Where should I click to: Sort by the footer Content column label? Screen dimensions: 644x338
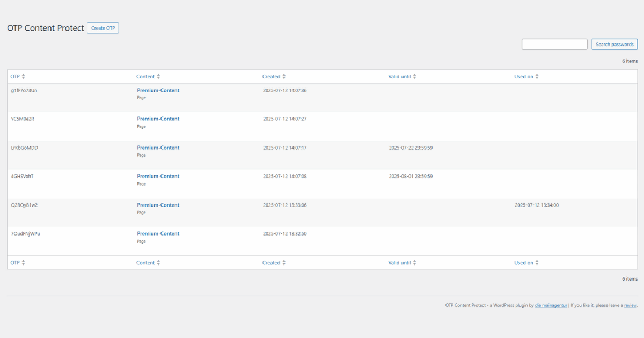click(145, 263)
